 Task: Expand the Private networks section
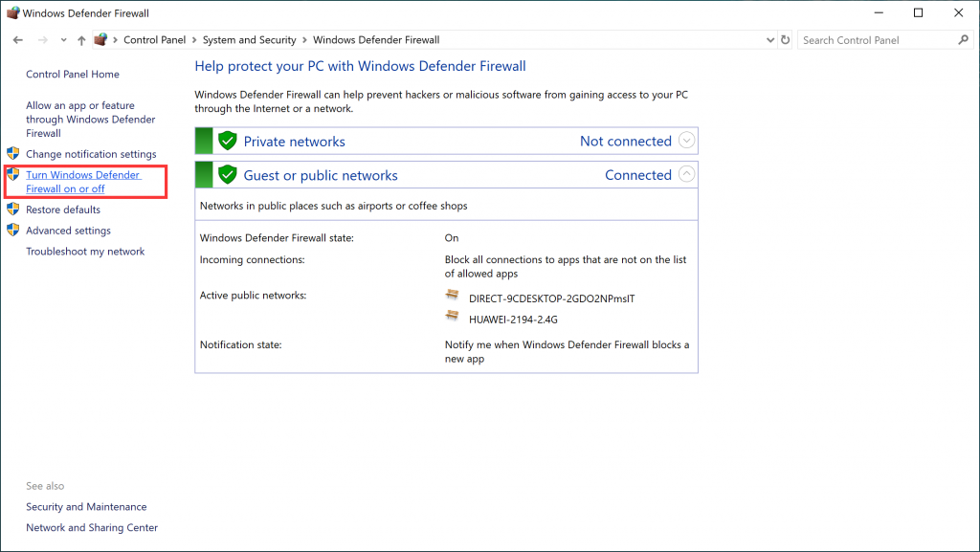pos(686,140)
